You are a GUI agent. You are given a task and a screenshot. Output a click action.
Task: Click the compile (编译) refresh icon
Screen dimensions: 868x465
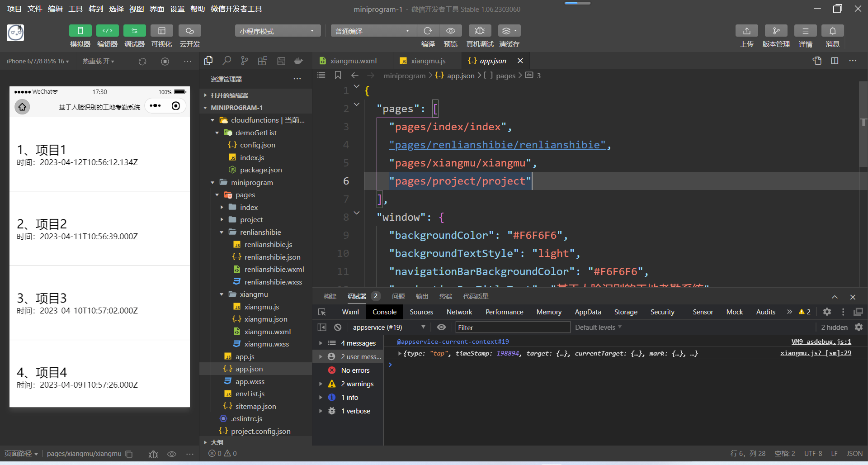click(x=428, y=31)
